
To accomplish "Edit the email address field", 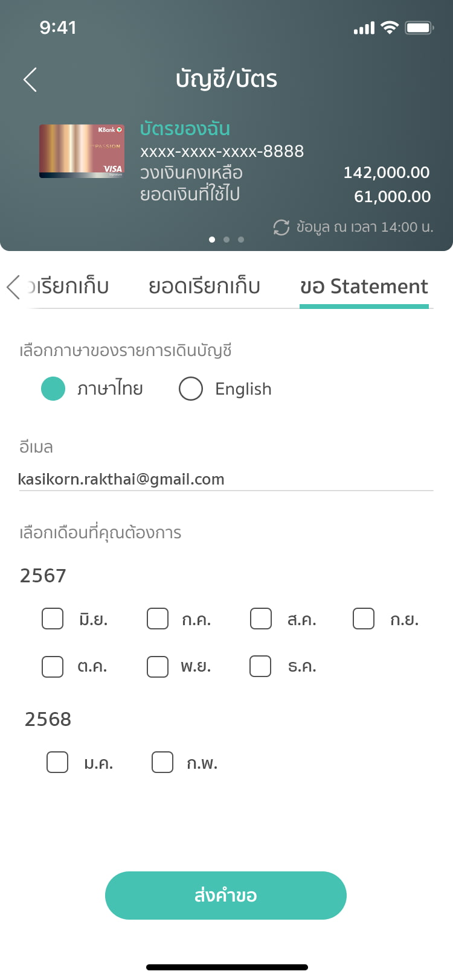I will pos(226,480).
